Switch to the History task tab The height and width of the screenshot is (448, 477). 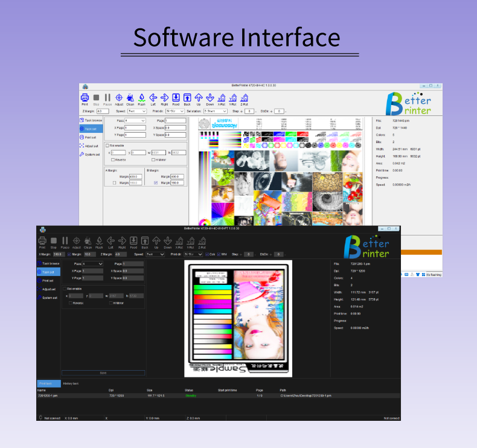[x=71, y=383]
